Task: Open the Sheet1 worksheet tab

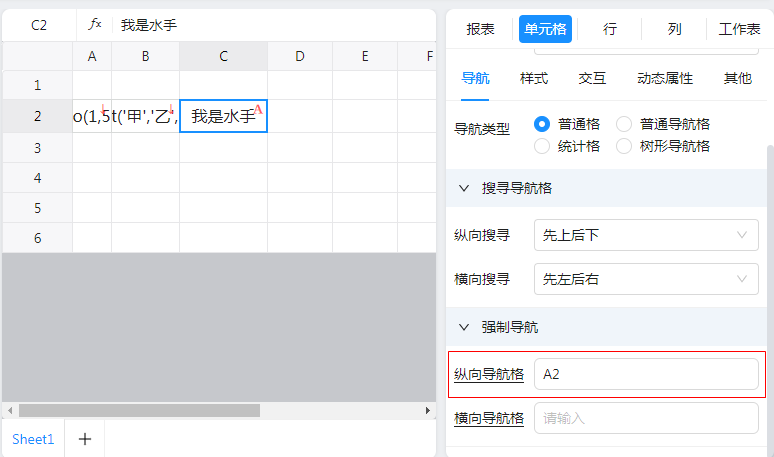Action: pos(32,439)
